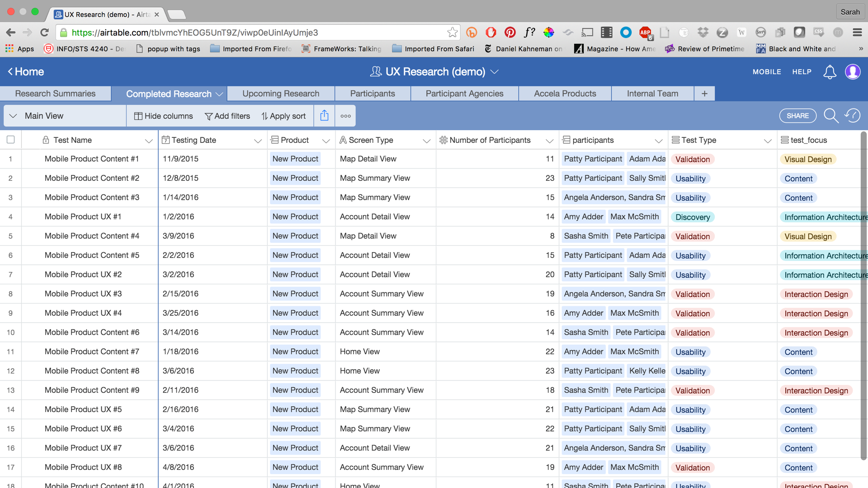Viewport: 868px width, 488px height.
Task: Switch to Upcoming Research tab
Action: point(281,94)
